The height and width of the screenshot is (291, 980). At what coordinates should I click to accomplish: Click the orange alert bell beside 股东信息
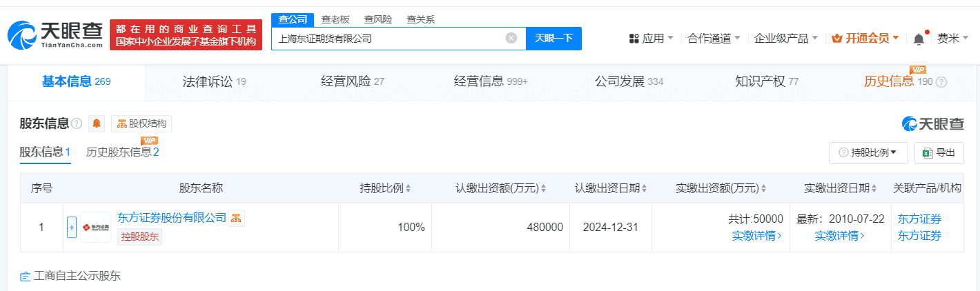[97, 123]
